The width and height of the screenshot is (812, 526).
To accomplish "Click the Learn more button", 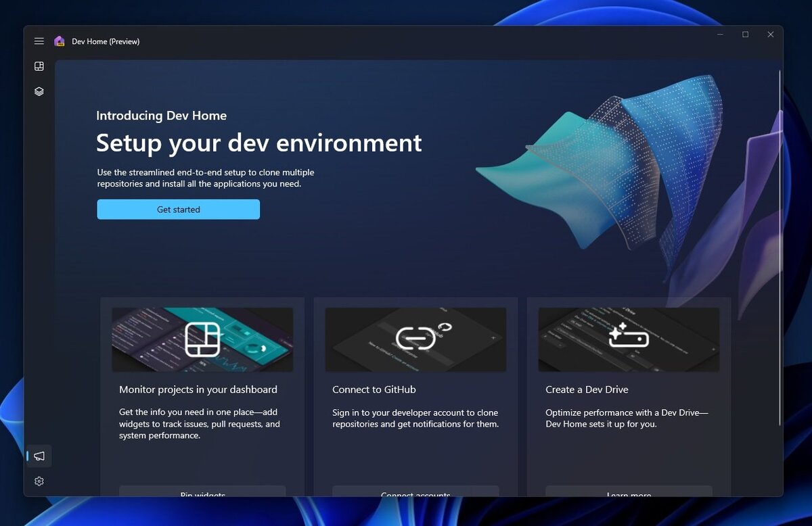I will pos(629,492).
